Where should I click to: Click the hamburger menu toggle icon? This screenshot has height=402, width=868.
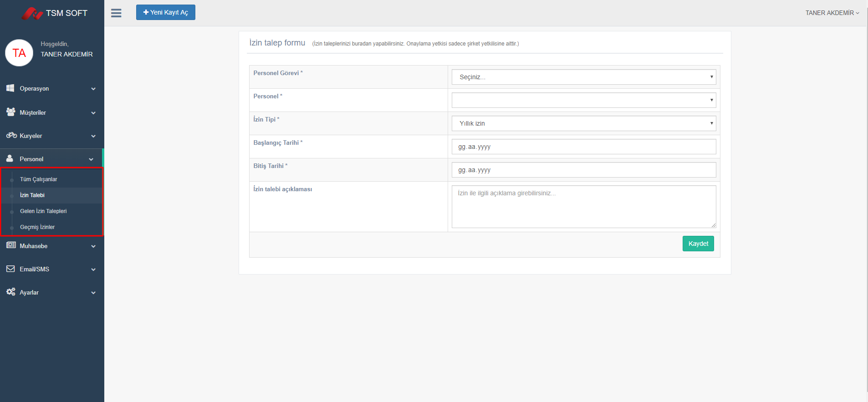(116, 13)
